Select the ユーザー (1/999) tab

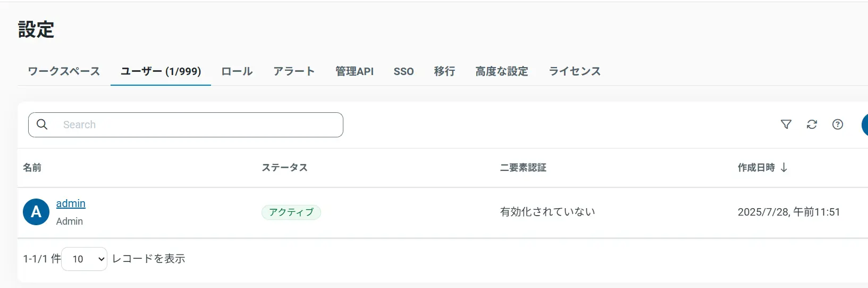161,71
